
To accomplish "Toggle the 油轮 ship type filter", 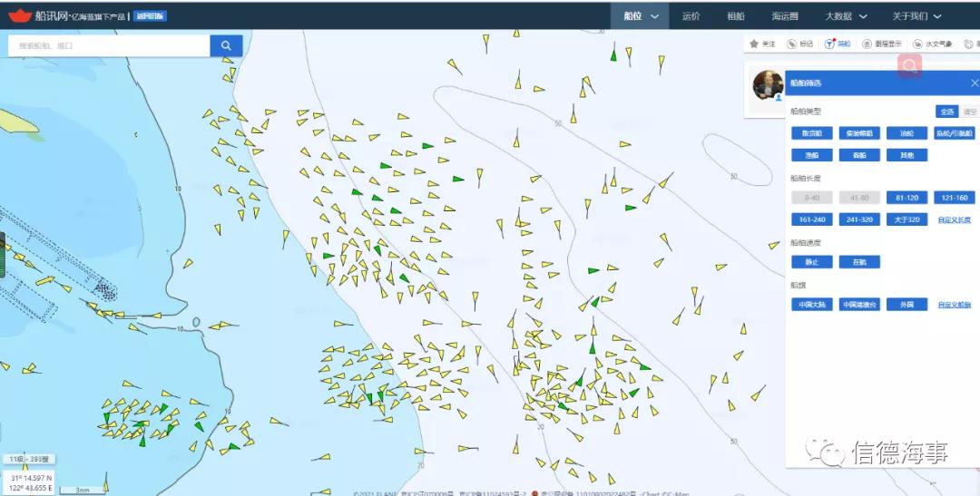I will point(906,133).
